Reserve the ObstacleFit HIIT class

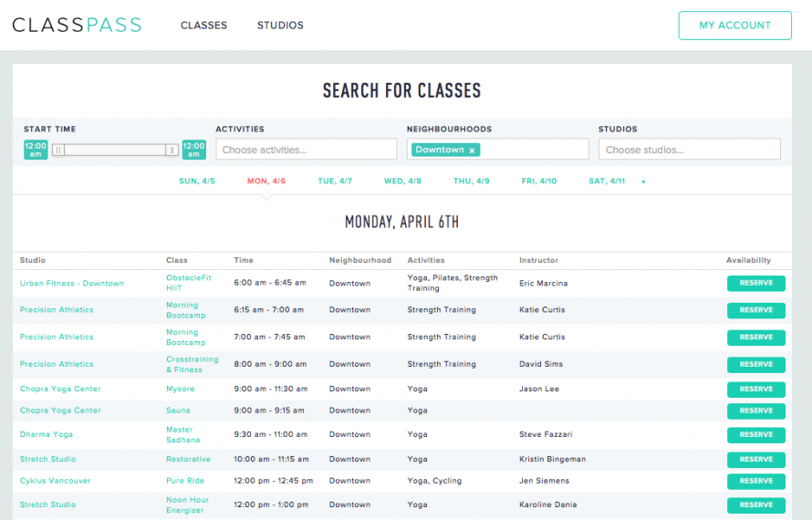[x=756, y=284]
